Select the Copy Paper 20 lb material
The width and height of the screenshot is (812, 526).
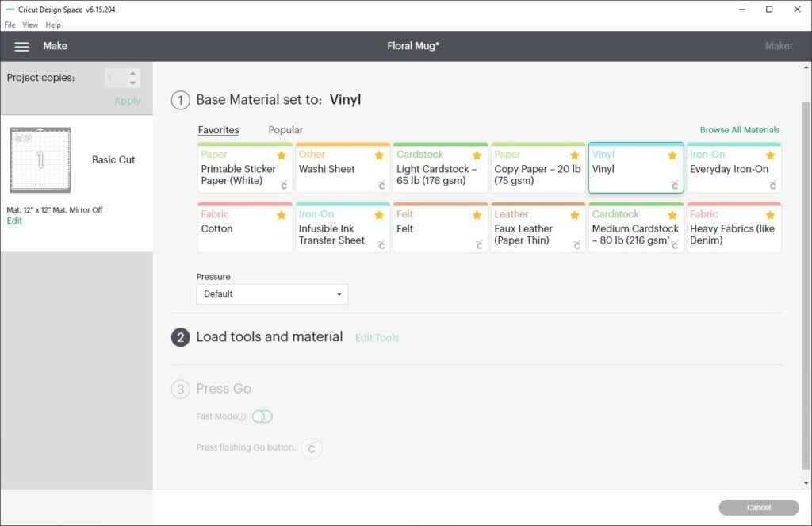pos(538,168)
